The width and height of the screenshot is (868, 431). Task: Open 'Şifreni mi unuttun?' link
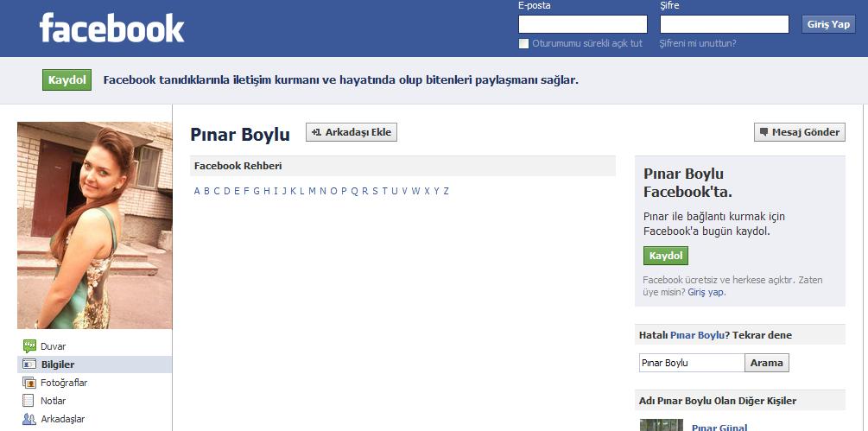click(698, 44)
